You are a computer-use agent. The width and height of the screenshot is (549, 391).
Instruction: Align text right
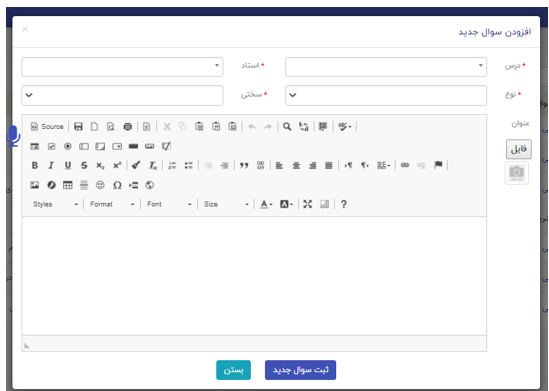[x=312, y=165]
